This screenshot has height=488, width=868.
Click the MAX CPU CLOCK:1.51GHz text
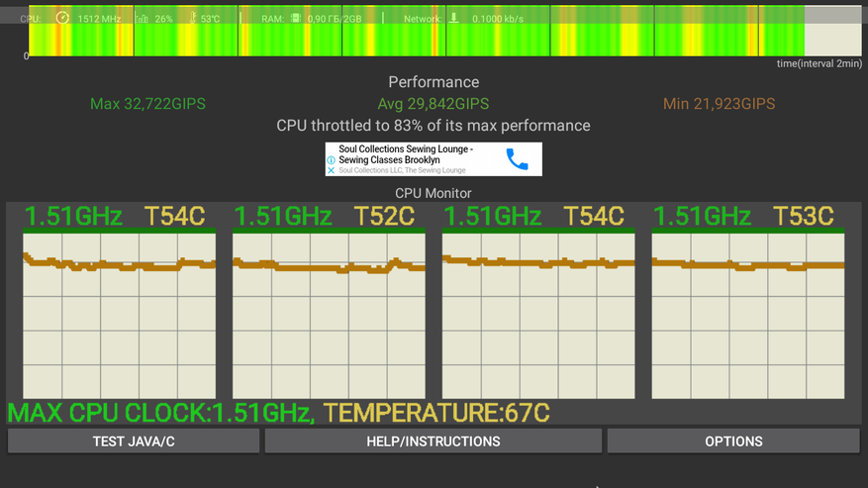pos(160,413)
